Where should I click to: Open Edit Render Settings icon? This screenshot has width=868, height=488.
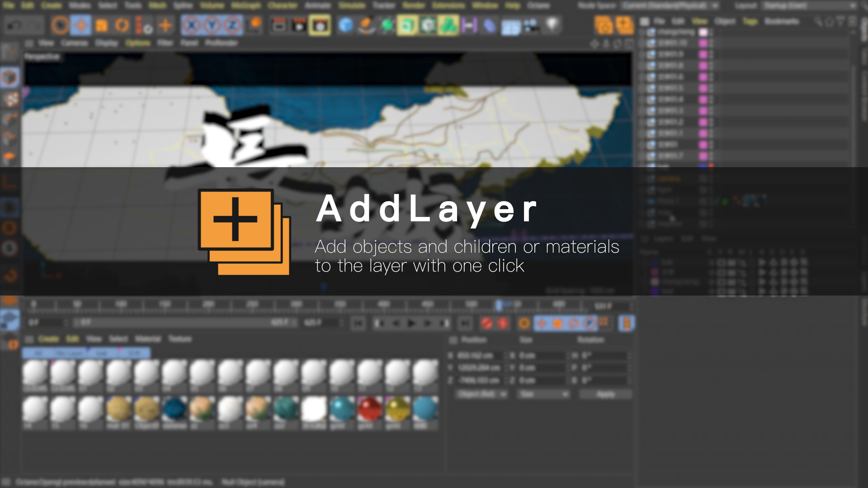tap(320, 25)
